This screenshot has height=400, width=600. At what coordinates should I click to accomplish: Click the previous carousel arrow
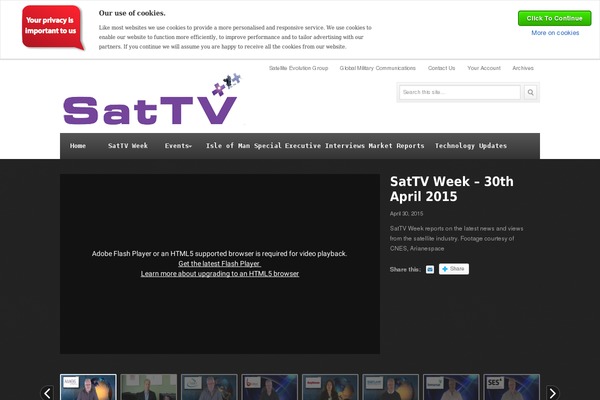point(47,393)
